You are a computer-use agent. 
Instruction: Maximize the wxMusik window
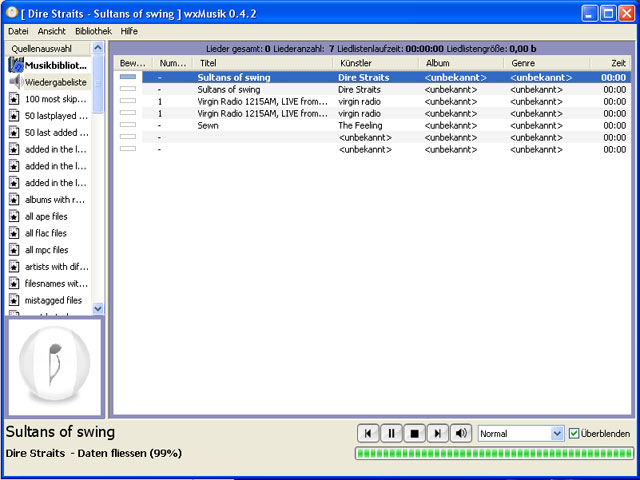click(x=608, y=14)
